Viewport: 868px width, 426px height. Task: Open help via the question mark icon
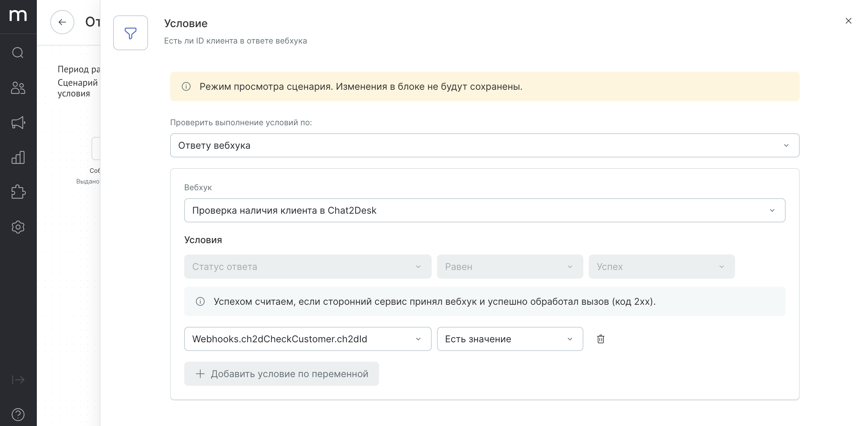tap(18, 415)
